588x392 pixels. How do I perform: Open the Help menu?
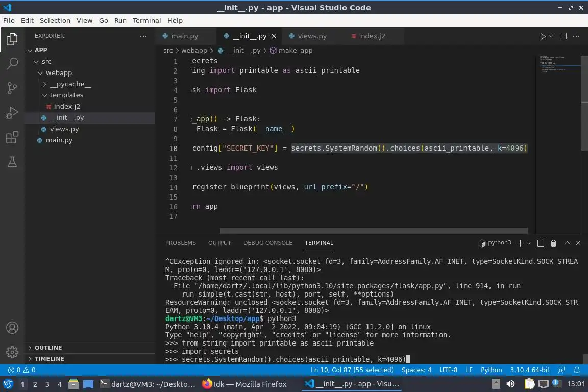pos(175,20)
